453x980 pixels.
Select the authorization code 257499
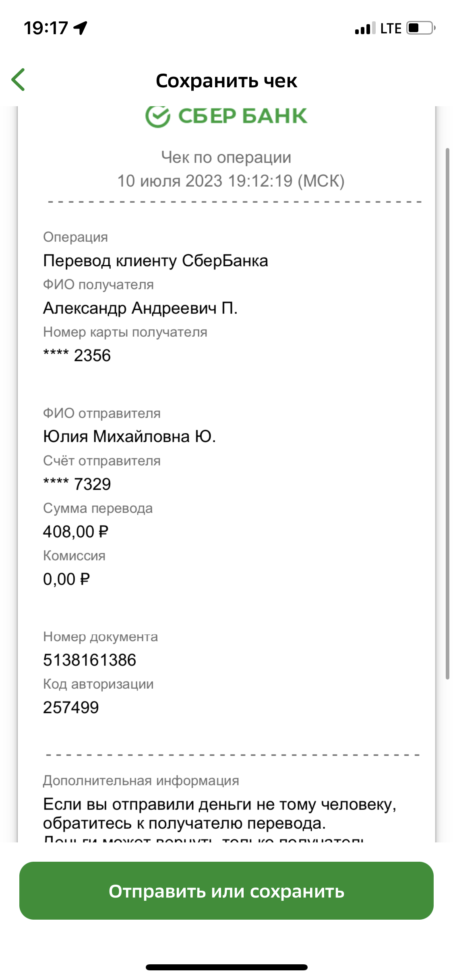[71, 708]
